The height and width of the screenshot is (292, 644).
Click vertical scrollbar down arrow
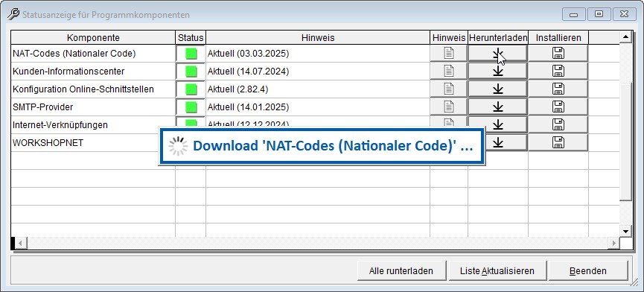pos(626,231)
